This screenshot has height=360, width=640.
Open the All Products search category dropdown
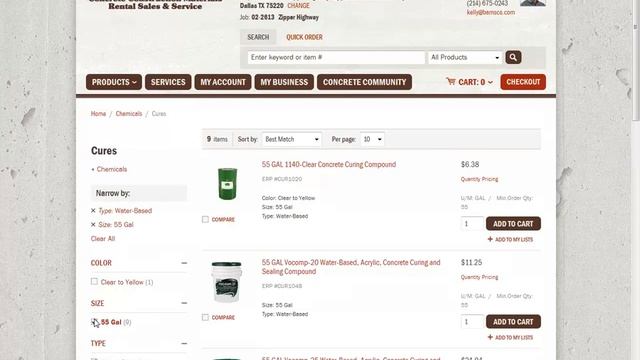465,58
